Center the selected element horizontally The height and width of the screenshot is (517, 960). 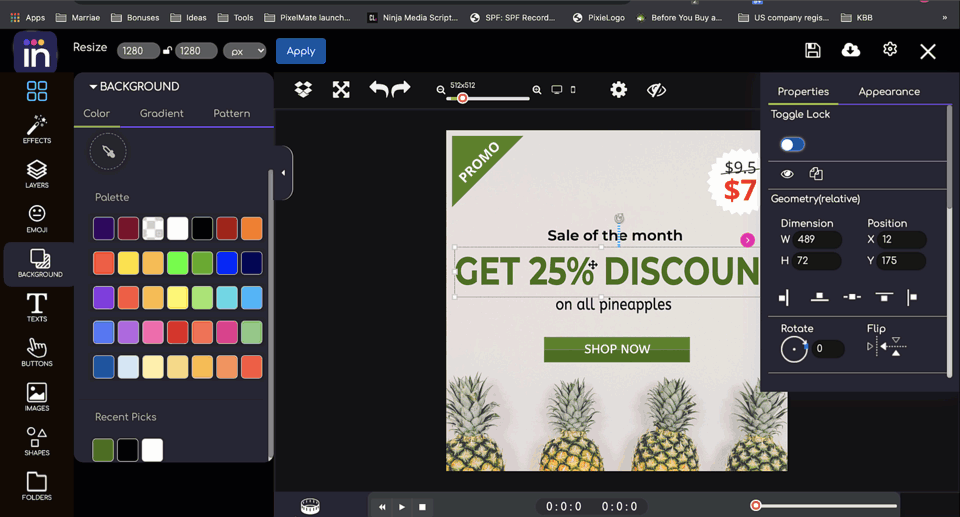852,297
